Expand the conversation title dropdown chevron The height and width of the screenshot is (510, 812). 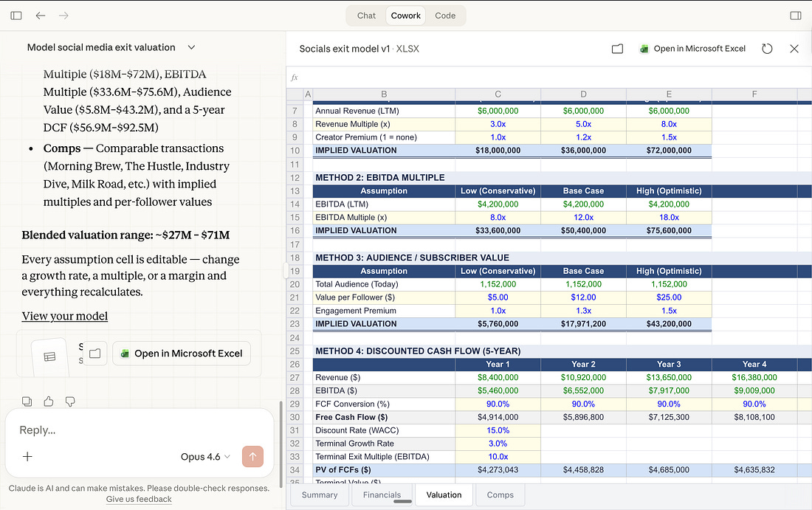191,47
